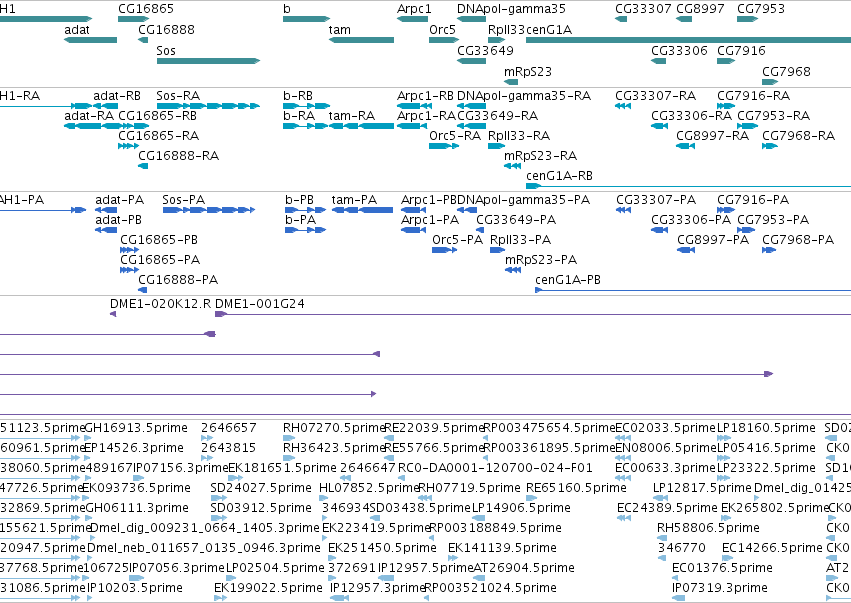
Task: Click the RH58806.5prime EST label
Action: [708, 528]
